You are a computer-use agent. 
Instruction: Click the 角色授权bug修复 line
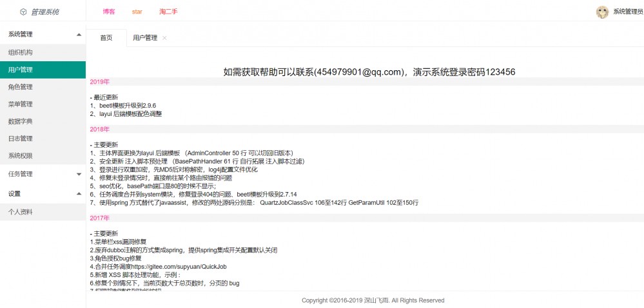(x=116, y=258)
